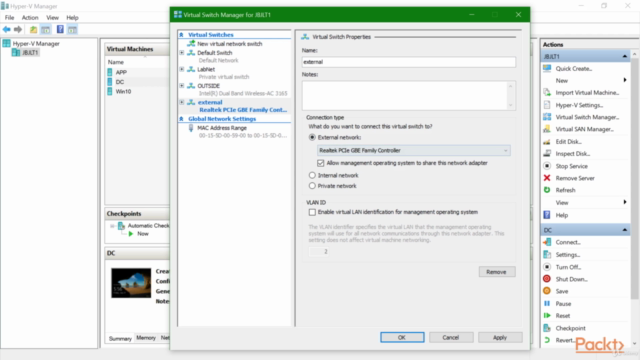Click the Quick Create icon in Actions
640x360 pixels.
(x=547, y=68)
